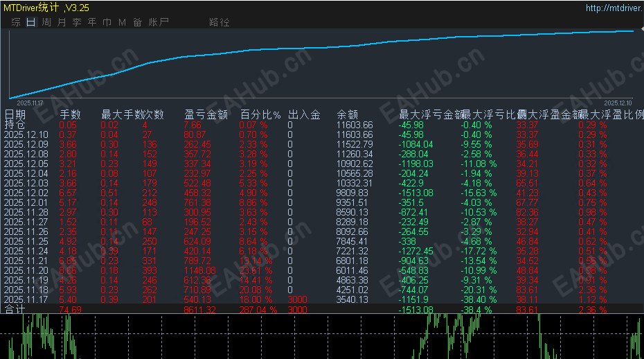The width and height of the screenshot is (644, 359).
Task: Select the 2025.11.27 date row
Action: pyautogui.click(x=26, y=222)
